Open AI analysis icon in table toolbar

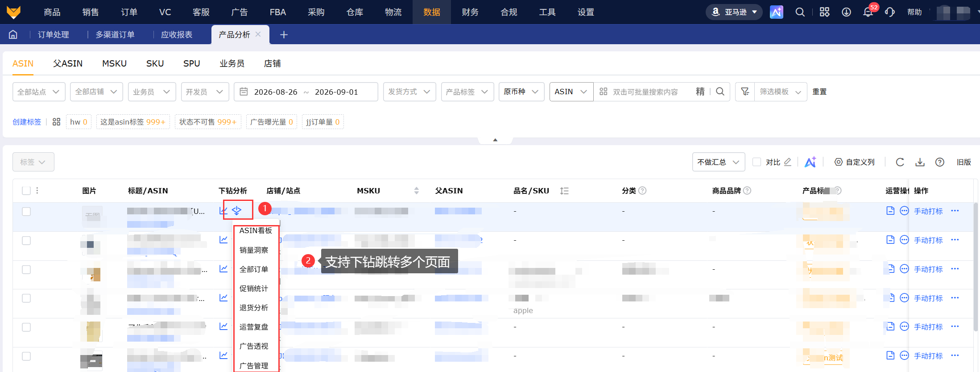[x=810, y=162]
